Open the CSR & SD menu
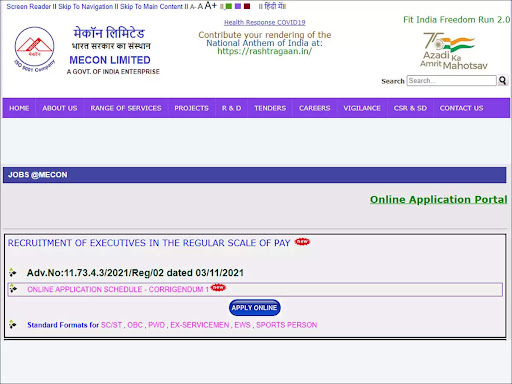 [x=410, y=108]
